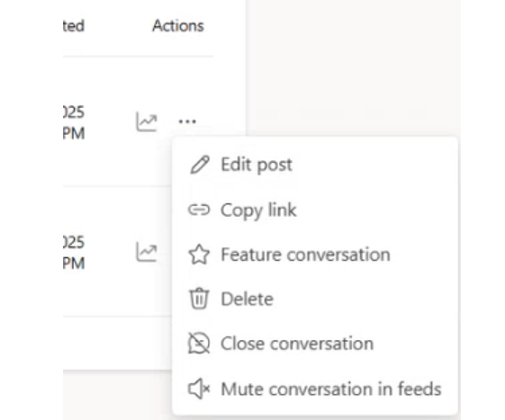Click the Actions column header
The image size is (505, 420).
(x=178, y=26)
